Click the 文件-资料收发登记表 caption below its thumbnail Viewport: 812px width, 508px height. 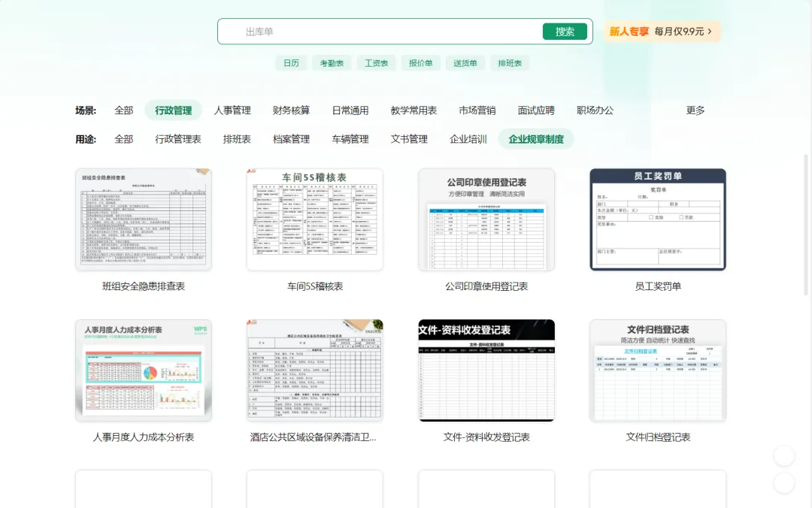click(x=486, y=437)
